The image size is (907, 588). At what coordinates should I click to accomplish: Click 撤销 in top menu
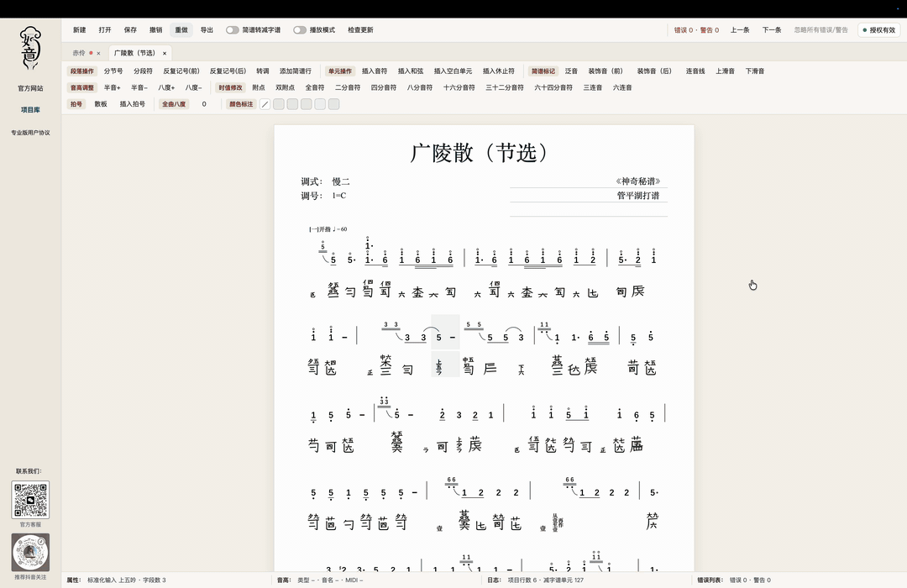coord(155,30)
